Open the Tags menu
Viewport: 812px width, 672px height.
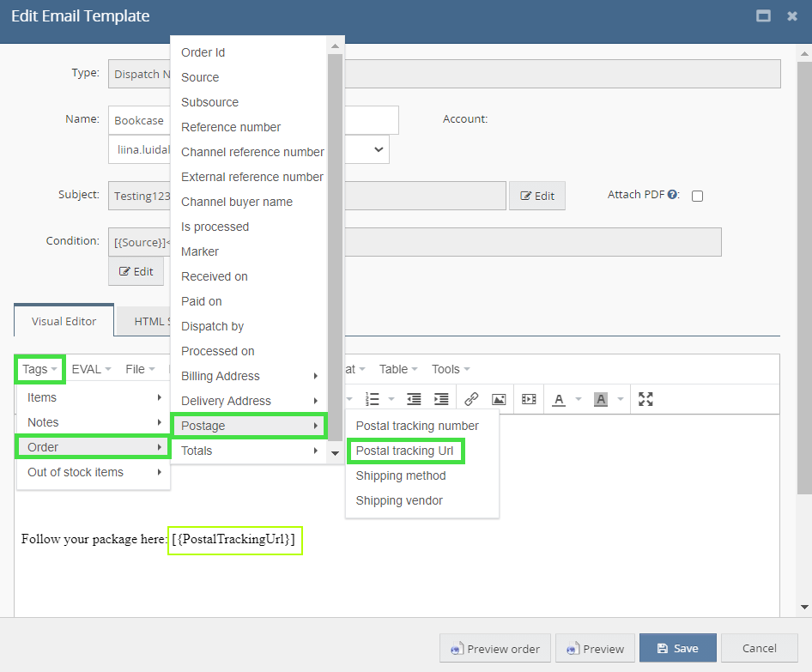39,369
